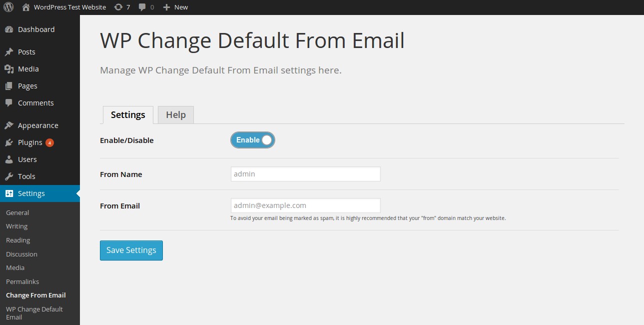This screenshot has width=644, height=325.
Task: Switch to the Help tab
Action: point(175,115)
